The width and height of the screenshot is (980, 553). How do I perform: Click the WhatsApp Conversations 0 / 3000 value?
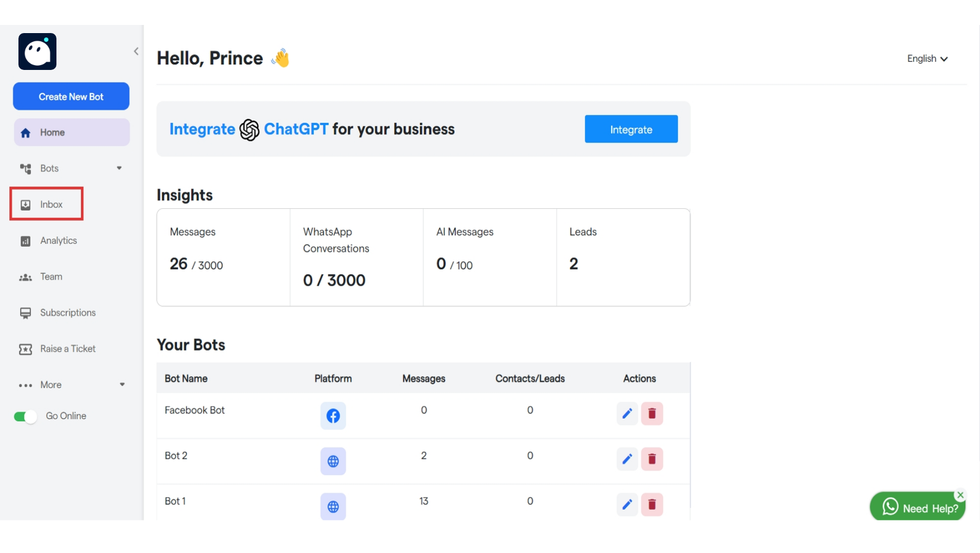click(x=334, y=280)
